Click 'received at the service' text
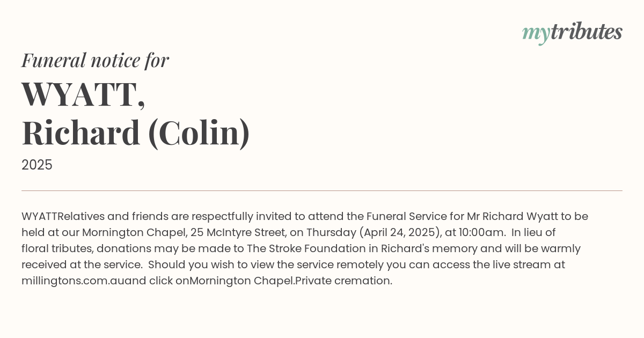Screen dimensions: 644x338 (x=80, y=264)
